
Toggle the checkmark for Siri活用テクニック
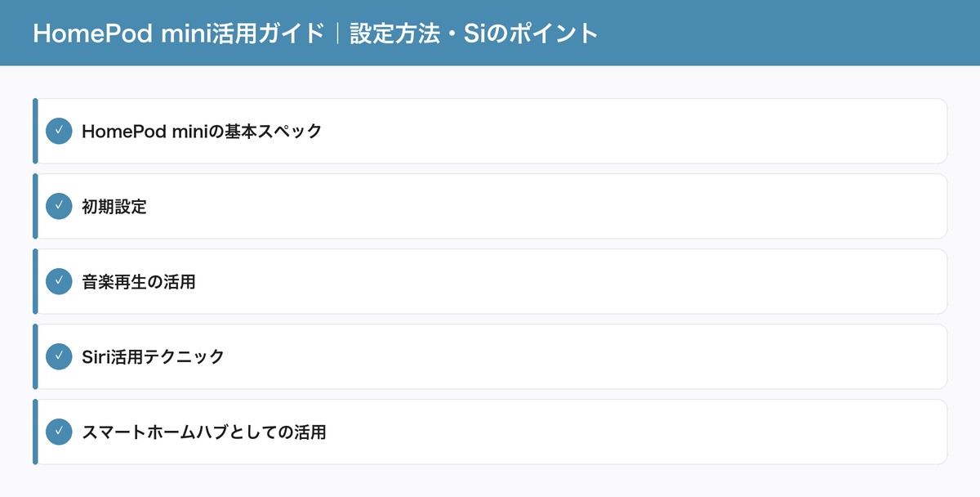point(59,356)
